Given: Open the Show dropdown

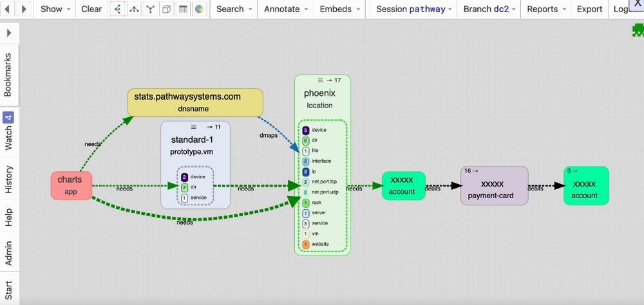Looking at the screenshot, I should click(55, 9).
